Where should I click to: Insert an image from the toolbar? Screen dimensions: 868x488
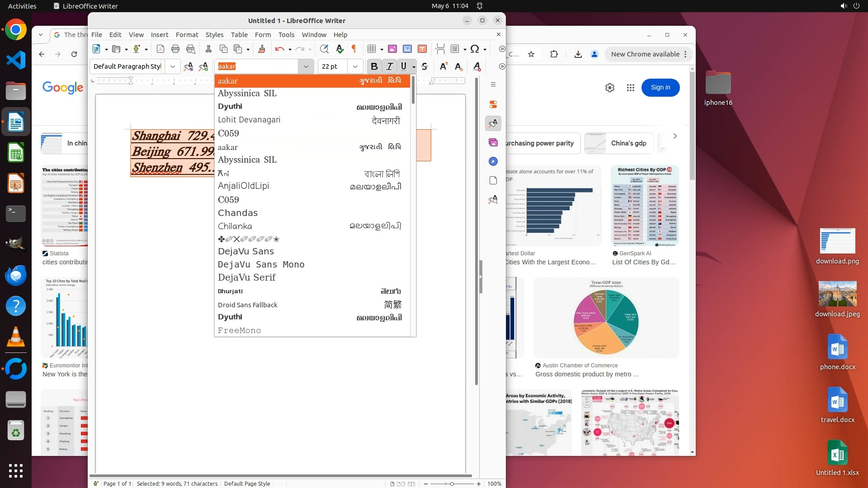coord(392,49)
